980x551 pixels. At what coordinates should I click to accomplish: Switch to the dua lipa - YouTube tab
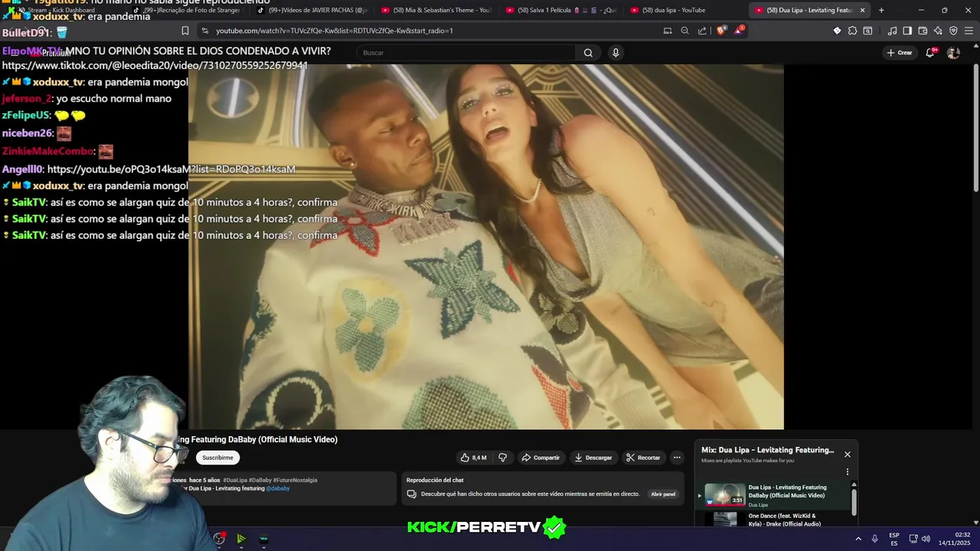coord(687,10)
